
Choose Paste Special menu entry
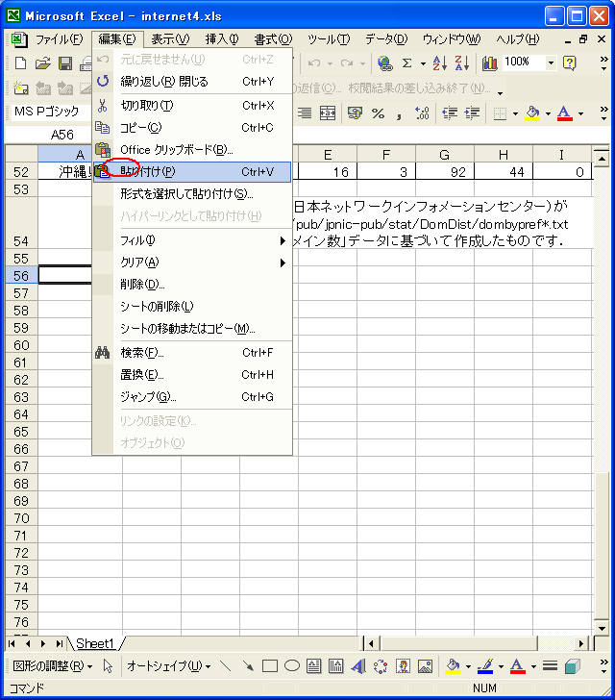(192, 194)
